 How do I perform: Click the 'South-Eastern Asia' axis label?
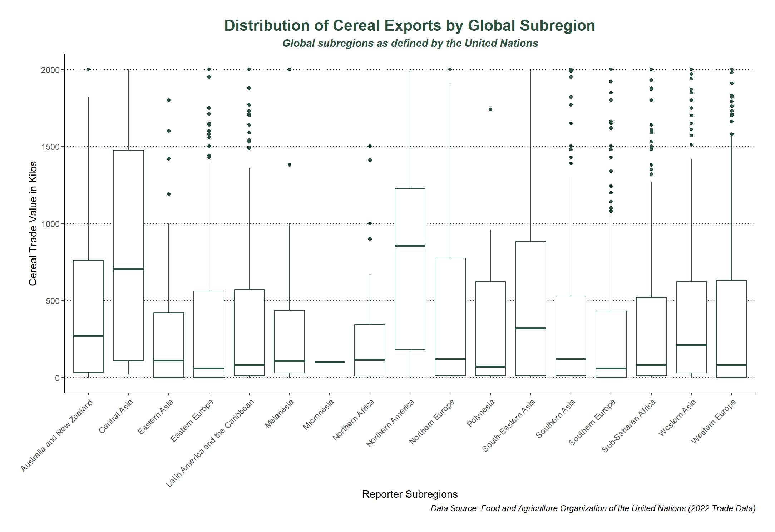[509, 425]
